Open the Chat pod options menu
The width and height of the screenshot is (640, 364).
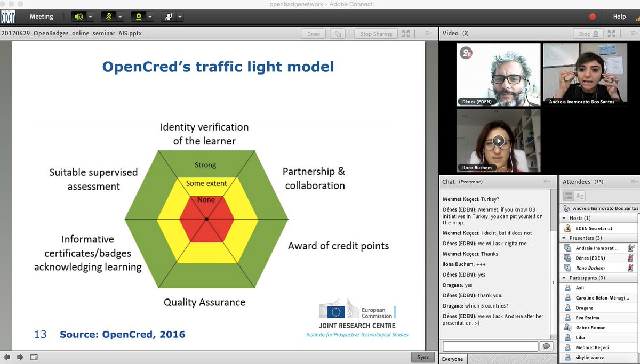(x=547, y=182)
